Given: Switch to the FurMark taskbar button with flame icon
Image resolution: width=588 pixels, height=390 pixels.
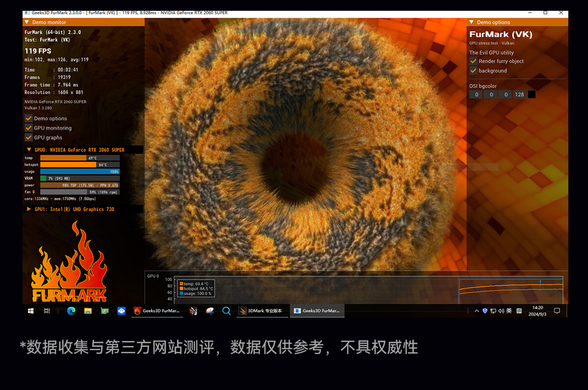Looking at the screenshot, I should click(157, 311).
